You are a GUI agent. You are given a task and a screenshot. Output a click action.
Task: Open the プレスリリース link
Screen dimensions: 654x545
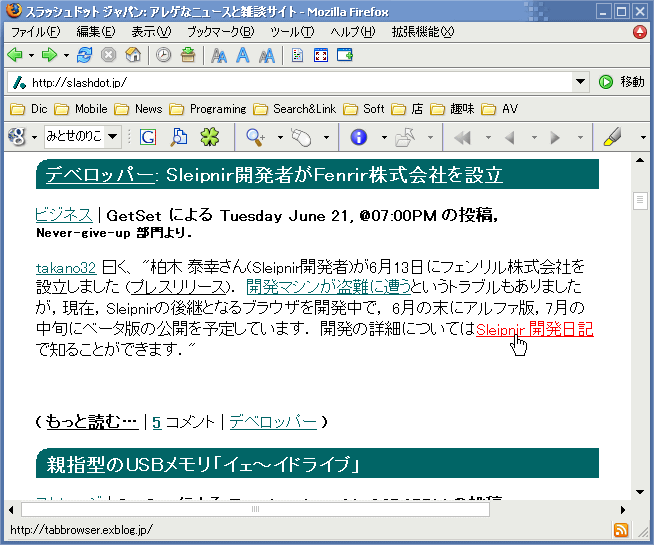[179, 287]
